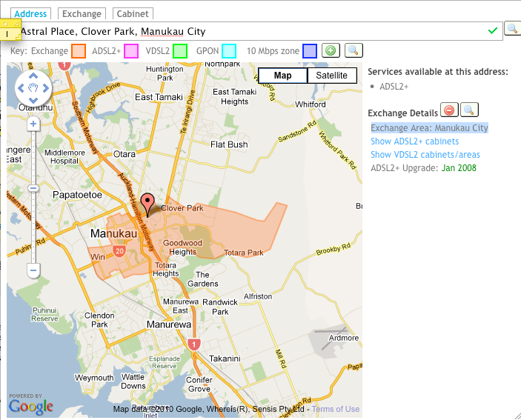Image resolution: width=521 pixels, height=420 pixels.
Task: Click the Papatoetoe label on map
Action: [77, 195]
